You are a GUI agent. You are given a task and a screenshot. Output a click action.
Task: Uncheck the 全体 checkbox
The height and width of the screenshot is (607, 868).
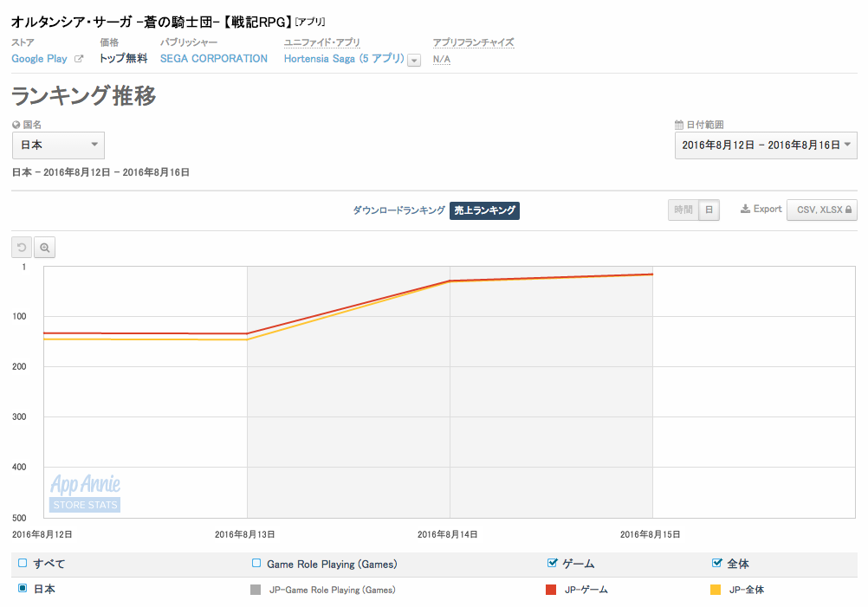coord(716,564)
